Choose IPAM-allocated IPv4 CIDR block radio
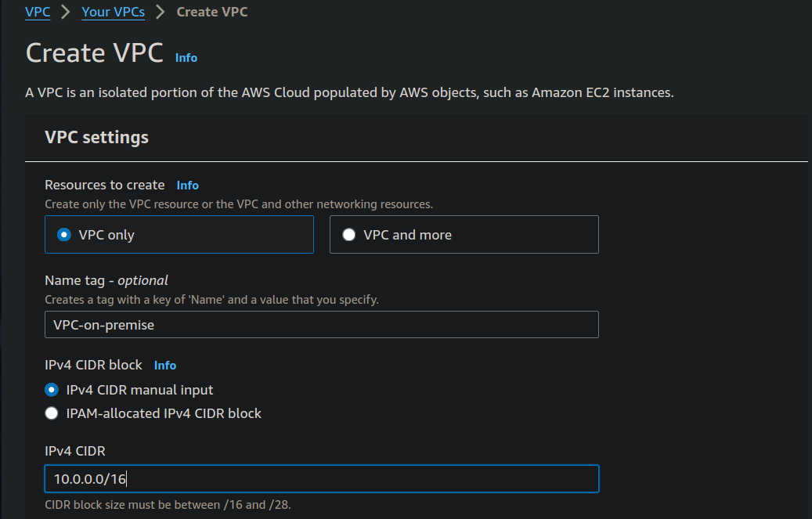The height and width of the screenshot is (519, 812). coord(52,413)
